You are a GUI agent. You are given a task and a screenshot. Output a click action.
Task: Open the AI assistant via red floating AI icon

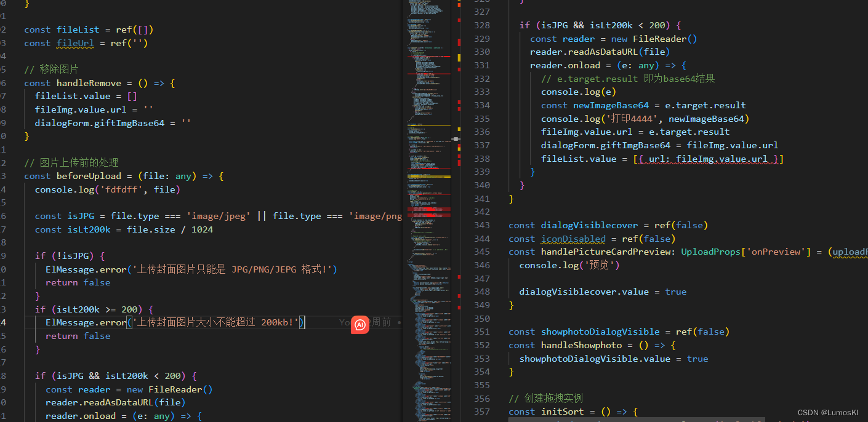(x=360, y=325)
